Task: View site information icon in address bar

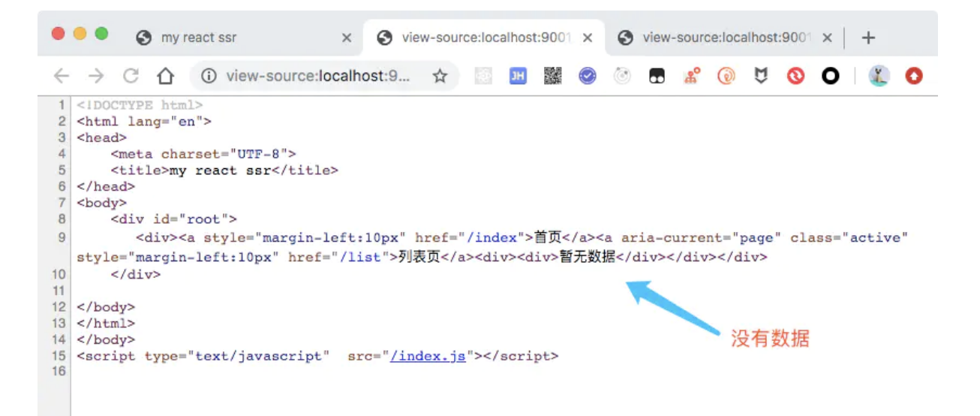Action: pos(209,76)
